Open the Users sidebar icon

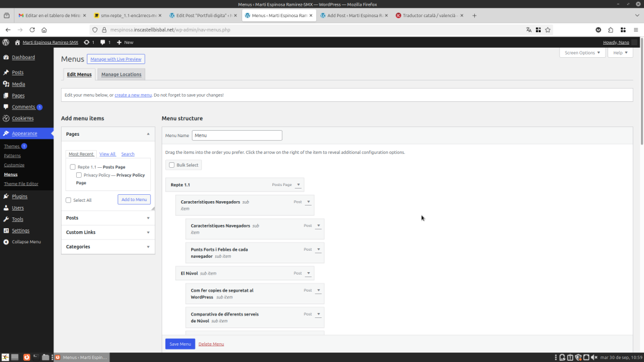click(6, 207)
